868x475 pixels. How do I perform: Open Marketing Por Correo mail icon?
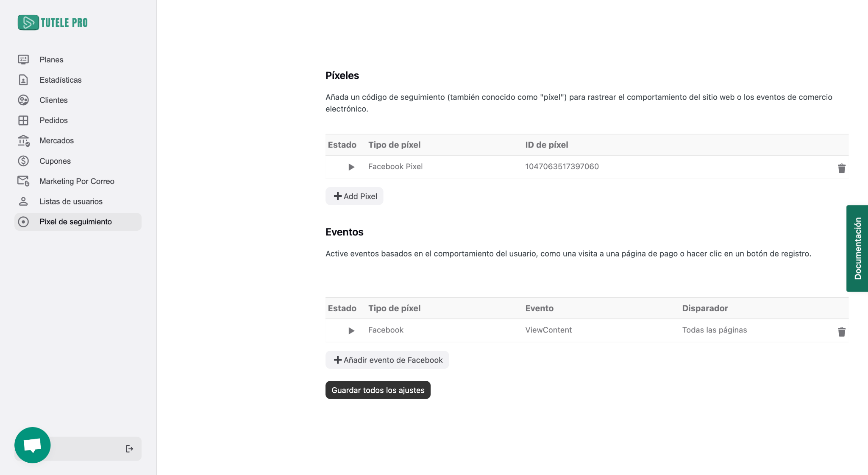coord(23,181)
